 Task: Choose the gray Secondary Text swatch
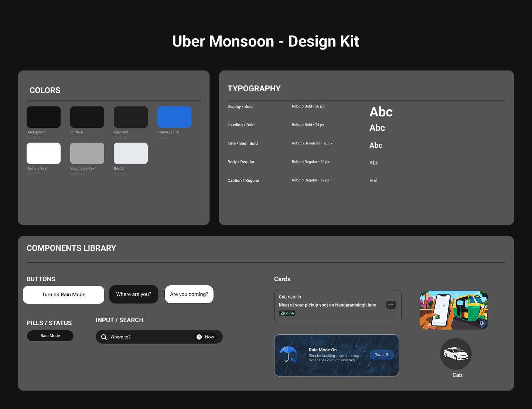click(x=87, y=153)
